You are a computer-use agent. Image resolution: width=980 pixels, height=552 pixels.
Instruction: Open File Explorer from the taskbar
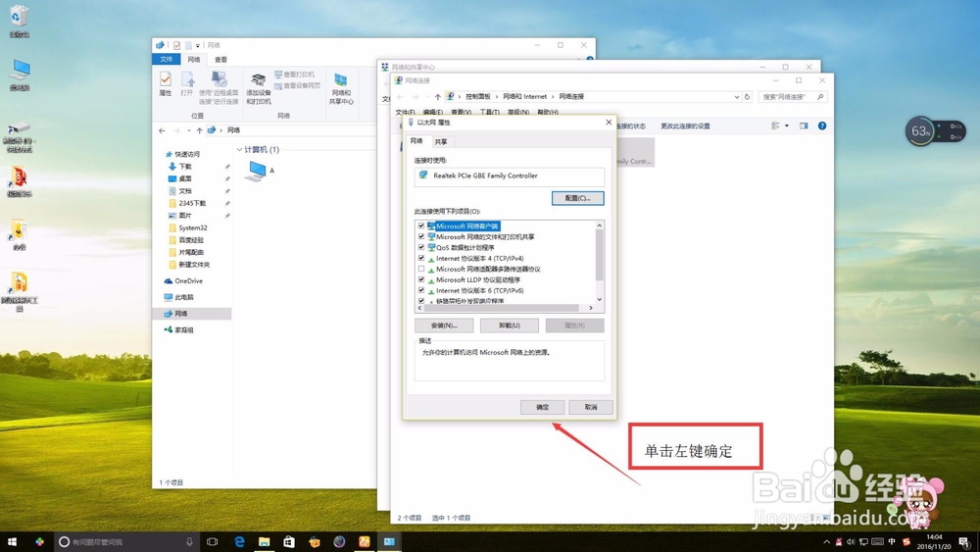(265, 542)
